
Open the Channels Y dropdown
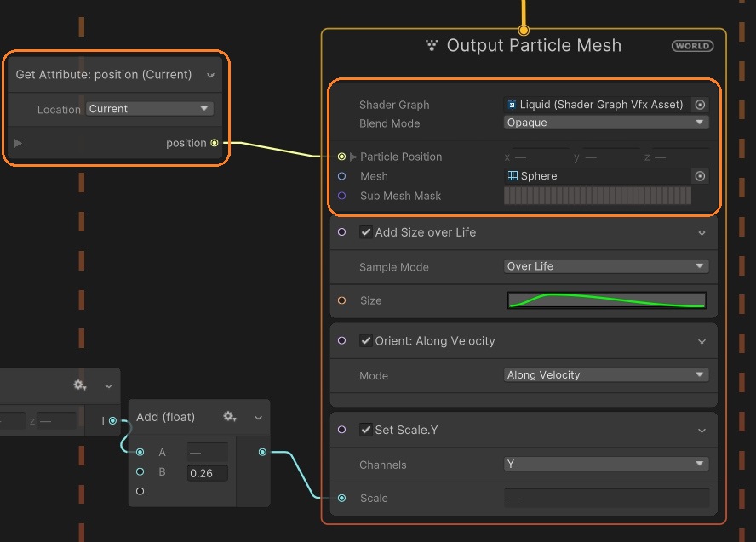(x=605, y=464)
